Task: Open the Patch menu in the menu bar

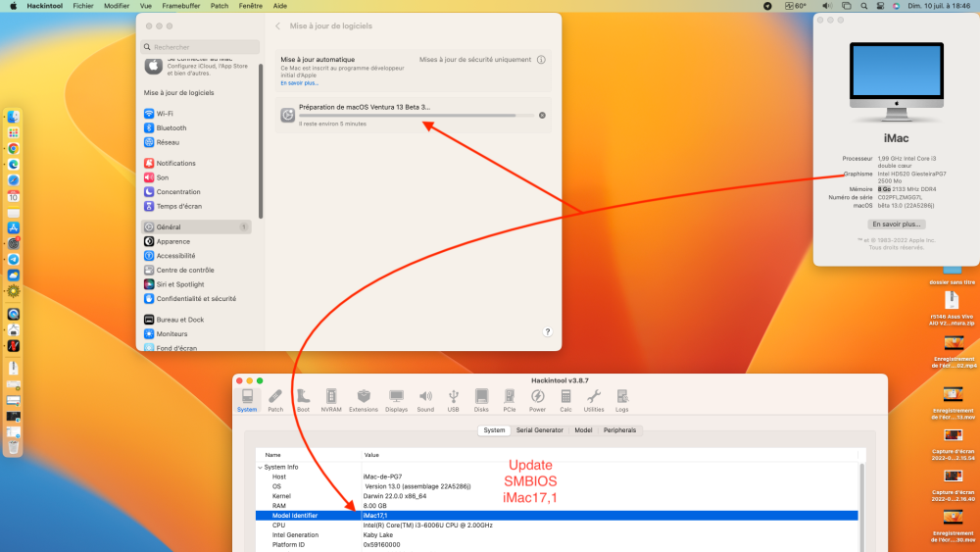Action: [x=220, y=6]
